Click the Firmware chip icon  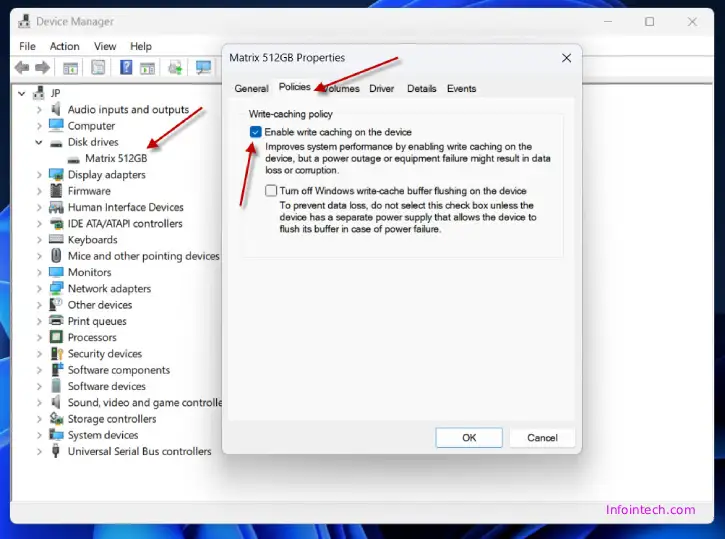click(x=56, y=190)
